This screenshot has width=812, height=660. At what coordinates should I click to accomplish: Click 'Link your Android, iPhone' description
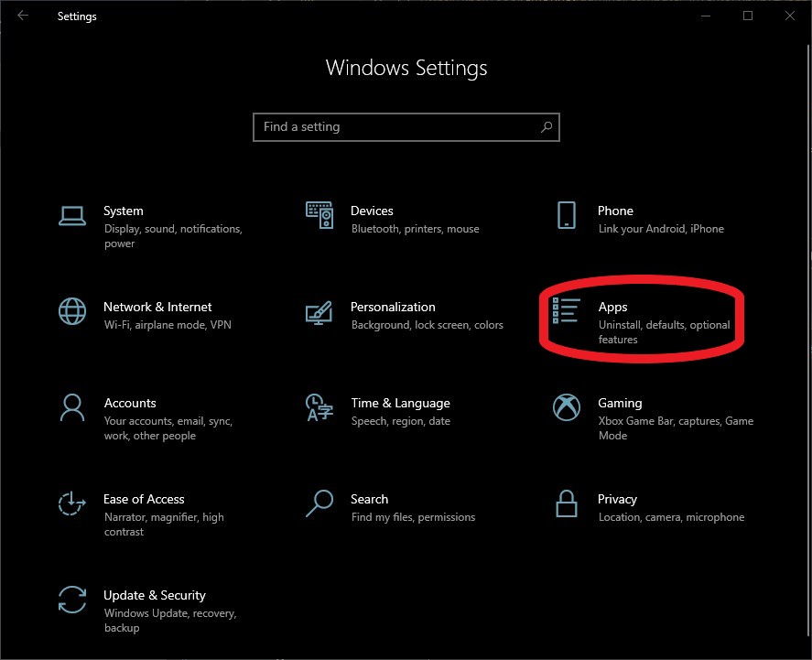(661, 229)
